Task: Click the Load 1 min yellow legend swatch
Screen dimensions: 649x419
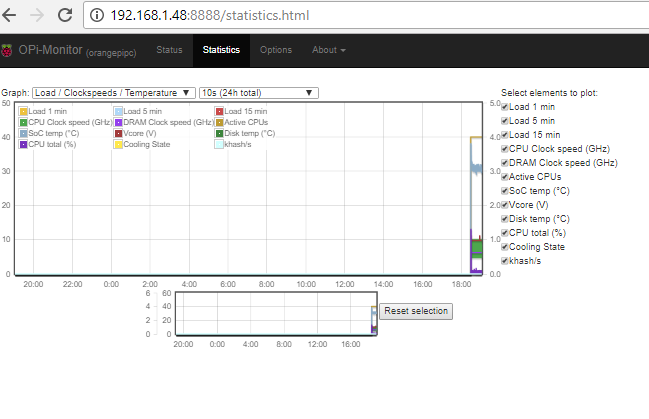Action: pyautogui.click(x=24, y=111)
